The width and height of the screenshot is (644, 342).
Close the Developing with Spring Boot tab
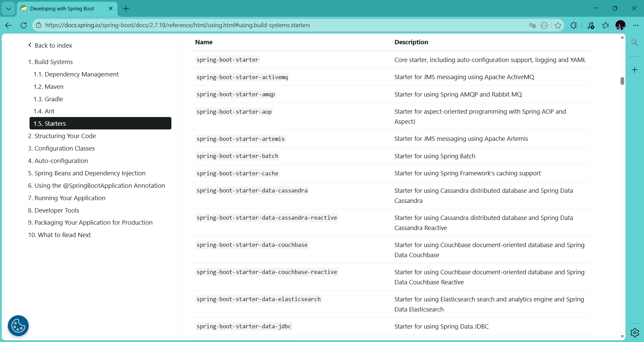tap(111, 9)
